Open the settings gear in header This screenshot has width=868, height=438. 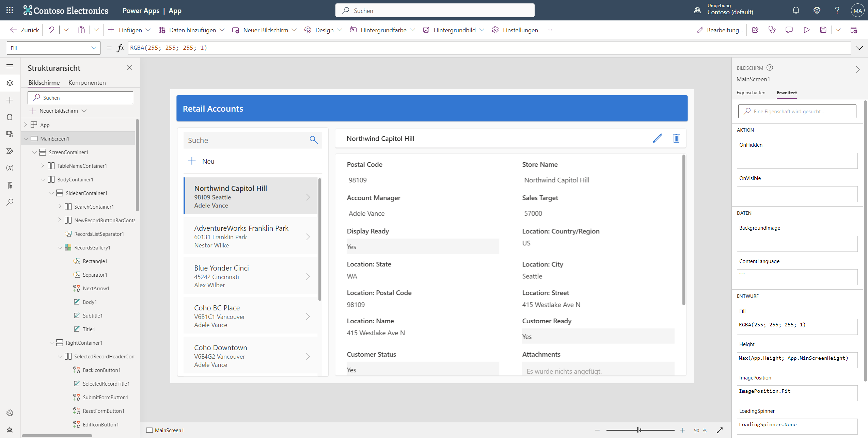tap(817, 10)
